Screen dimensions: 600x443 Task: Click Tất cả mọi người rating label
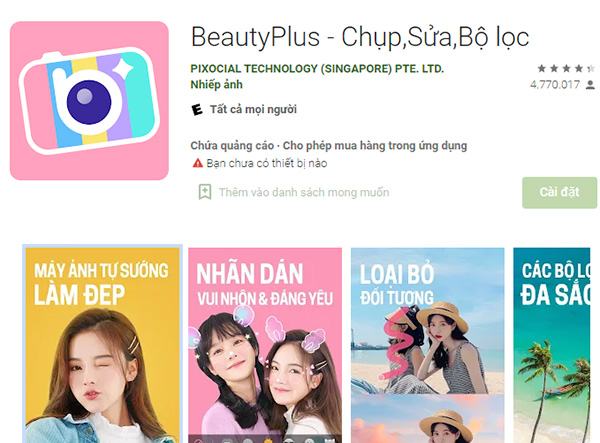[x=253, y=109]
